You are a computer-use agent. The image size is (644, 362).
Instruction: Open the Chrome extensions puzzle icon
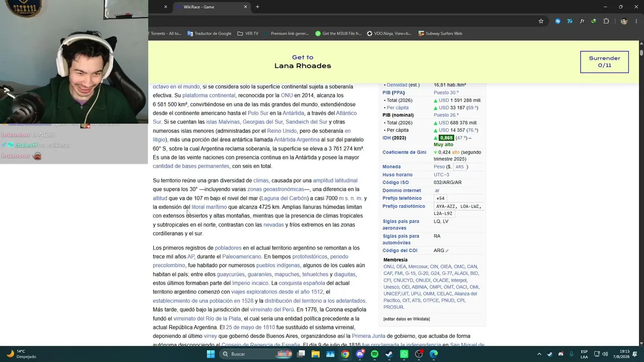click(x=606, y=21)
